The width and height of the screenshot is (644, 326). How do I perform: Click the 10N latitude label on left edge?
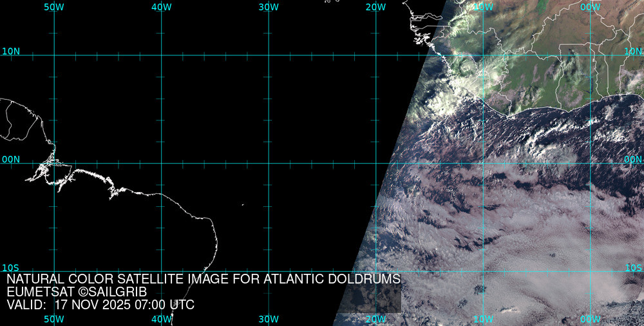click(10, 51)
